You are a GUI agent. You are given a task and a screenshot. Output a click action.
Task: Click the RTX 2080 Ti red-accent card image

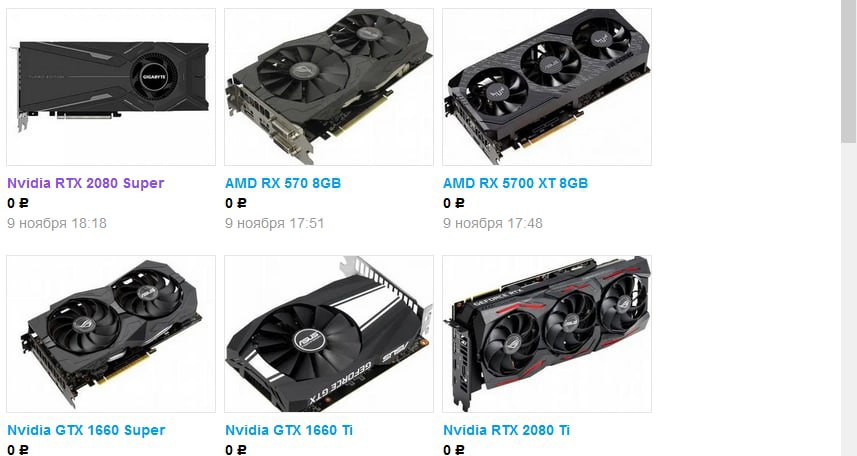click(x=547, y=334)
